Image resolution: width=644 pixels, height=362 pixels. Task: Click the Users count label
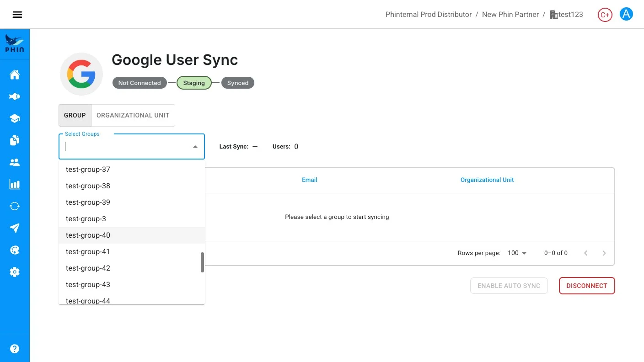click(x=281, y=147)
